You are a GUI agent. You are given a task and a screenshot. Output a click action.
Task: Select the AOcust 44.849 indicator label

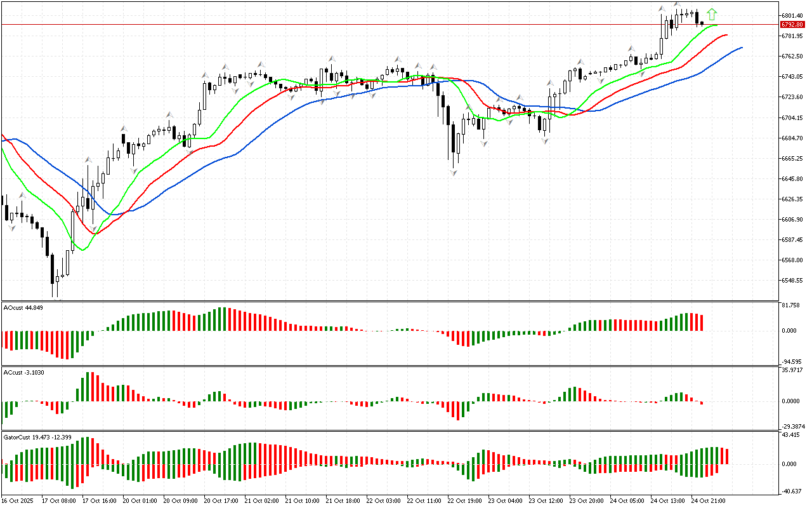pyautogui.click(x=24, y=307)
